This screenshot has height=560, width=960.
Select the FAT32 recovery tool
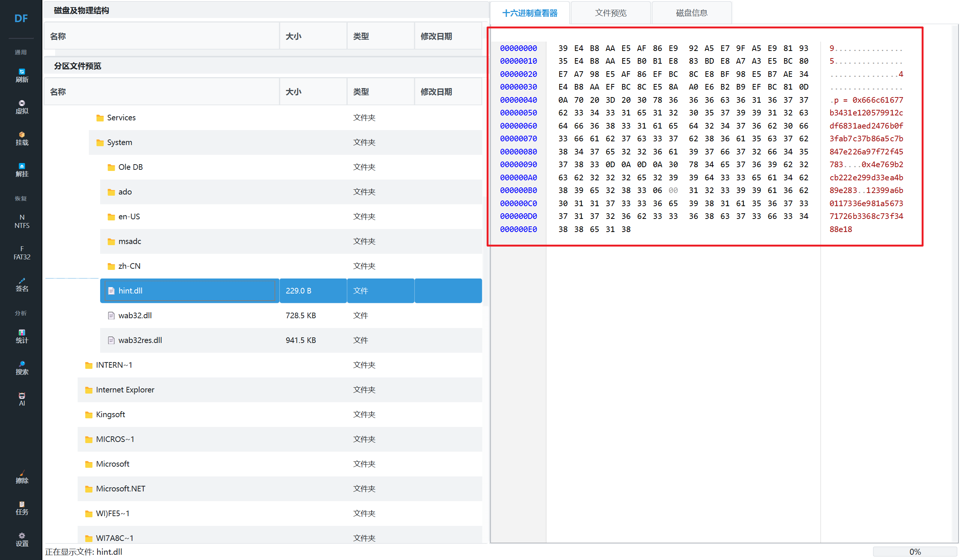click(x=22, y=253)
